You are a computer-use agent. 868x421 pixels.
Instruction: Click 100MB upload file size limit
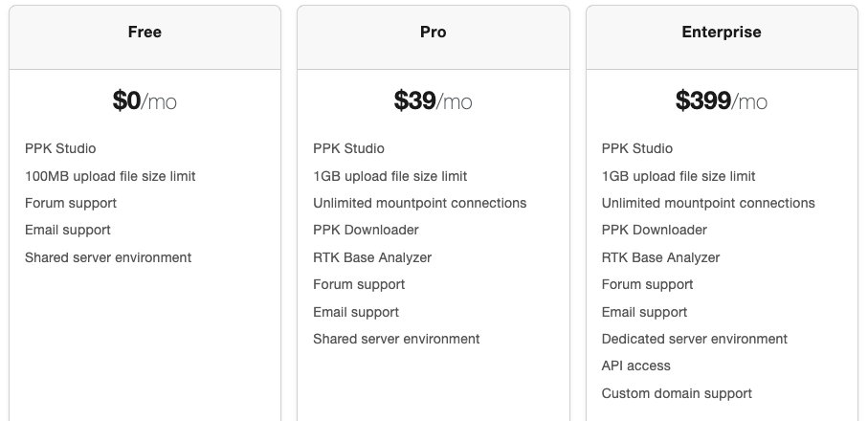(x=110, y=176)
